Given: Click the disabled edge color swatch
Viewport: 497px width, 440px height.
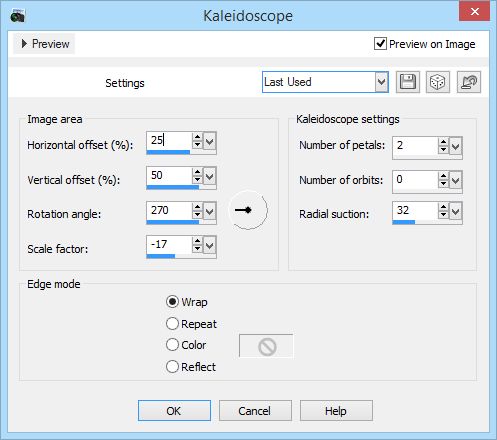Looking at the screenshot, I should (266, 346).
